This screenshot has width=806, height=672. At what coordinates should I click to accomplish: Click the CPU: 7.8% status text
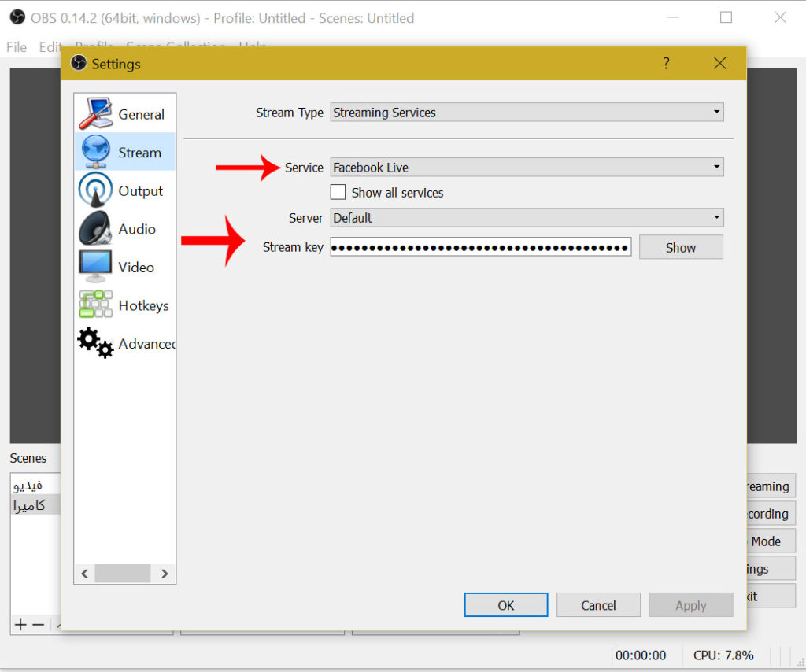[x=723, y=655]
